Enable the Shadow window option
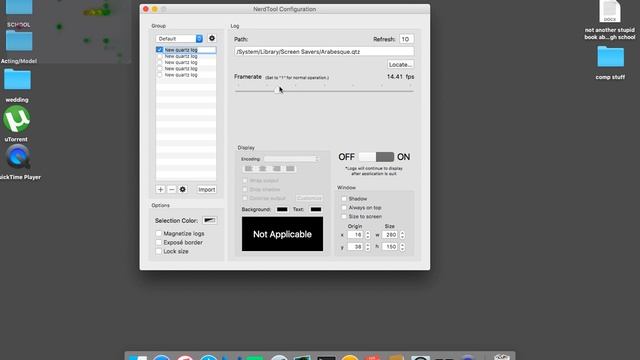640x360 pixels. click(x=344, y=199)
